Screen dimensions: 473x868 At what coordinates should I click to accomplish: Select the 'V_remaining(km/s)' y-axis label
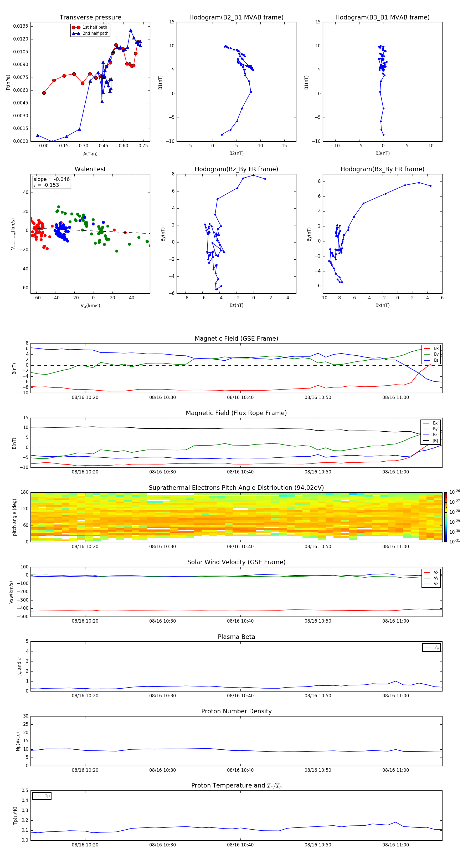(x=13, y=234)
